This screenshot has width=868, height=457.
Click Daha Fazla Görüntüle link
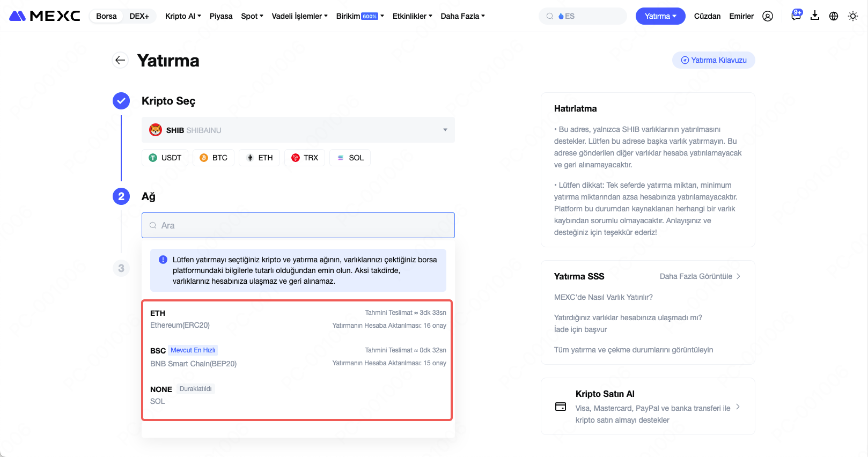[700, 276]
